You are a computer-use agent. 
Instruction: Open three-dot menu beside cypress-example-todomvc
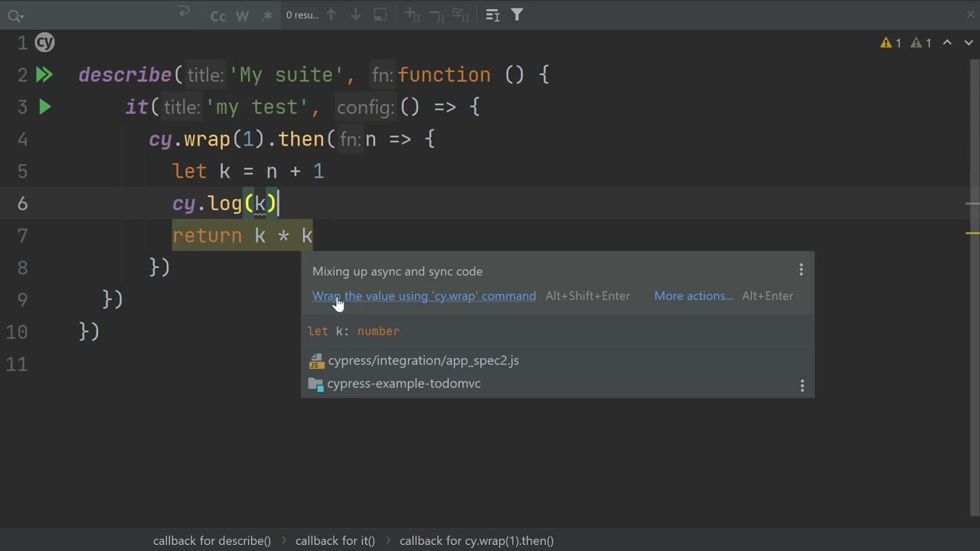pos(802,386)
